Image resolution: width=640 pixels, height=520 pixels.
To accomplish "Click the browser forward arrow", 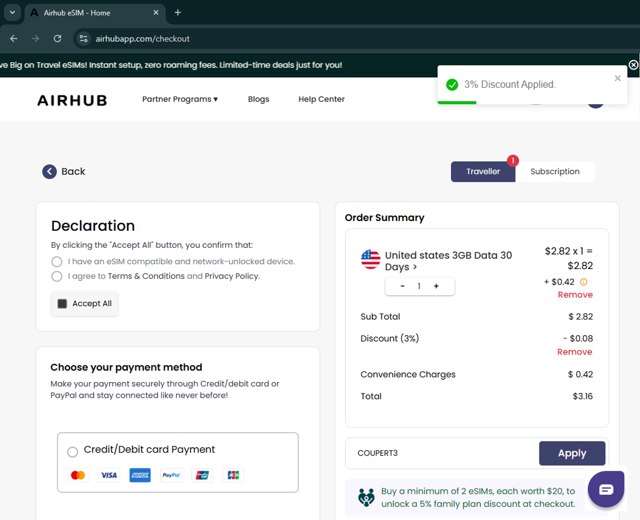I will (36, 39).
